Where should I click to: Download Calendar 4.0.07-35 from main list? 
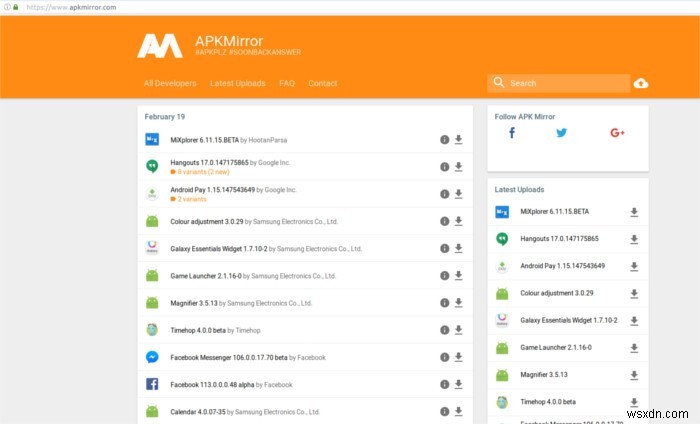click(x=458, y=412)
